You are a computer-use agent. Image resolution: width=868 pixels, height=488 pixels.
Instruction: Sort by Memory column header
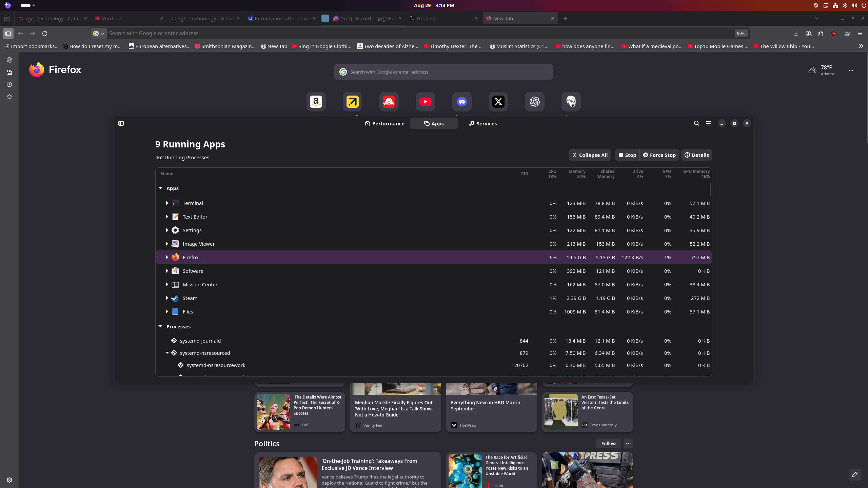[577, 174]
